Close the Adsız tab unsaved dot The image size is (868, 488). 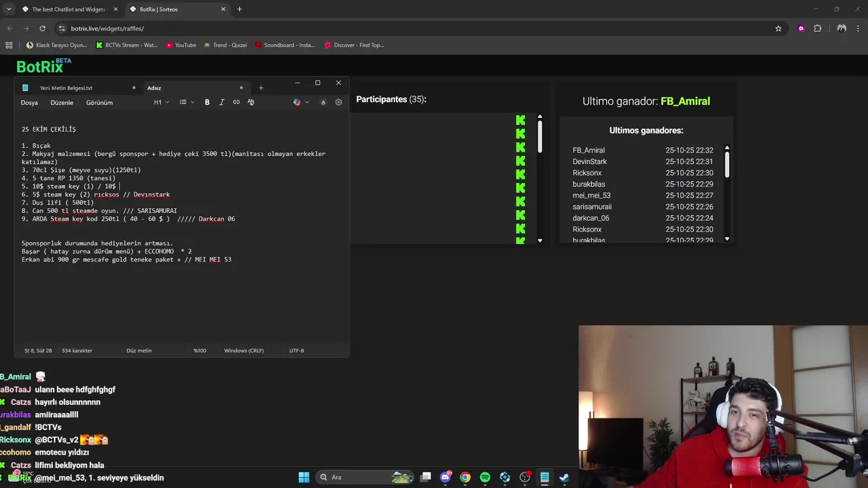[241, 87]
